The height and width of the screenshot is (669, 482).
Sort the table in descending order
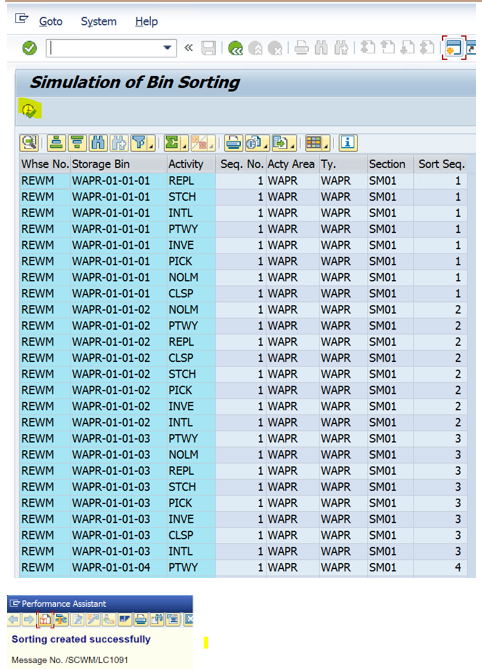78,143
